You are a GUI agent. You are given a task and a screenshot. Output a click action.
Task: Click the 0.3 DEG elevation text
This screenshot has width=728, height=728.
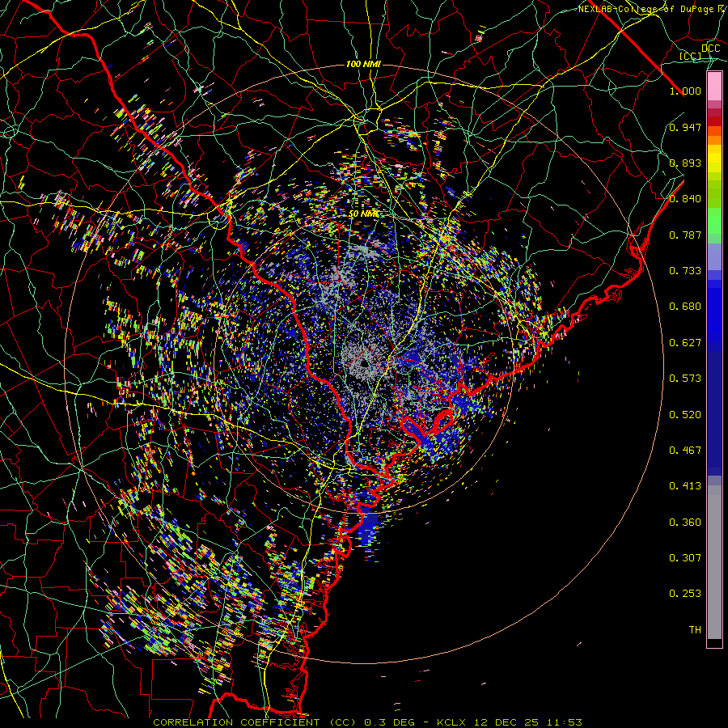point(389,722)
